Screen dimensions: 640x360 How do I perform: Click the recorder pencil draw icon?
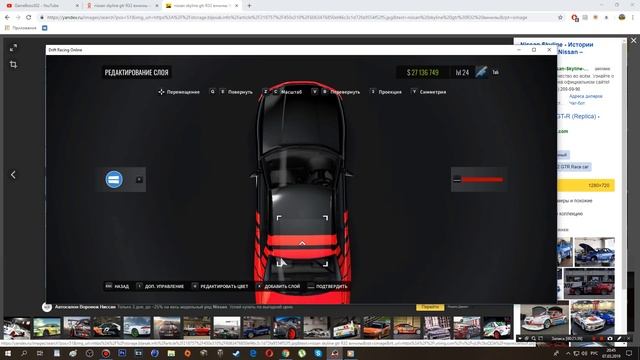(x=619, y=338)
